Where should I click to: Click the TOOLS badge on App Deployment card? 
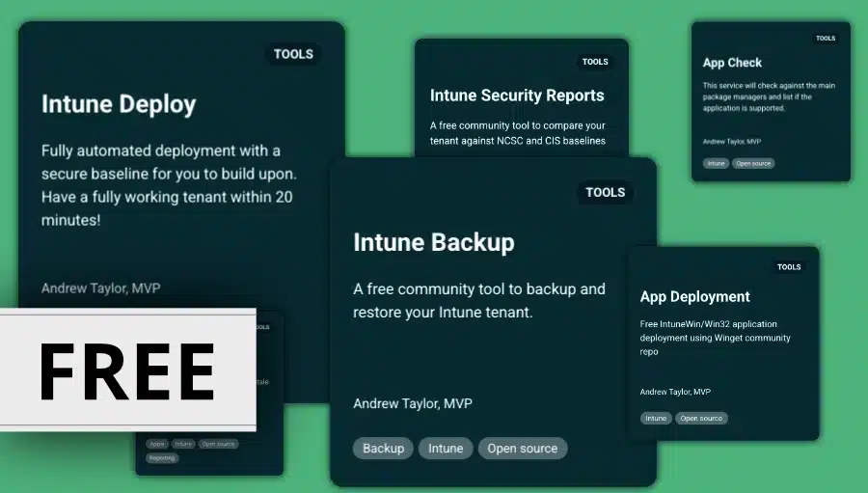coord(789,267)
